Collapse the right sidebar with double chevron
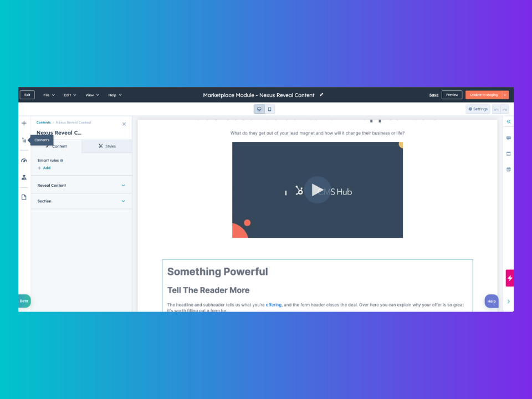 (508, 121)
